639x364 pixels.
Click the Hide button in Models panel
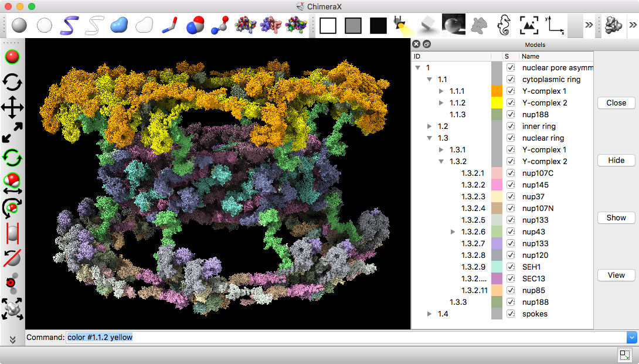[616, 161]
